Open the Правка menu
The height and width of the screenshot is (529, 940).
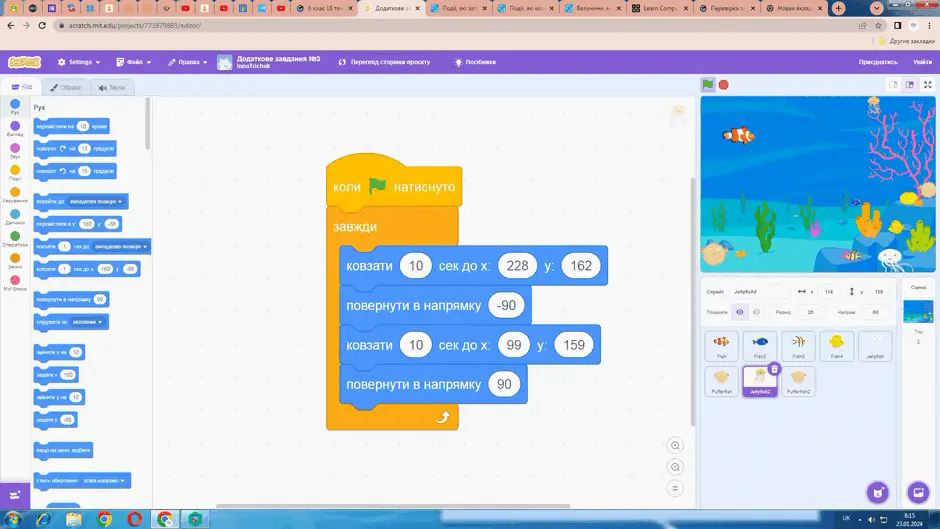[x=188, y=62]
